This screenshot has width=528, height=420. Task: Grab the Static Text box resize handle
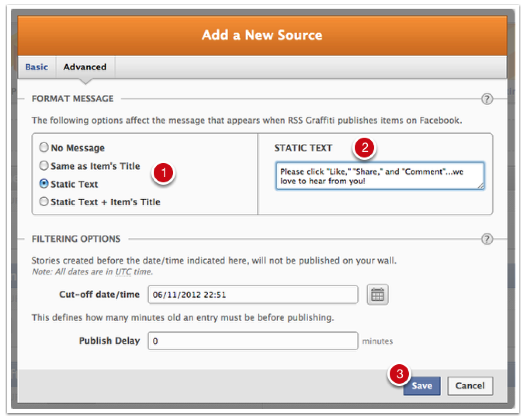click(481, 186)
